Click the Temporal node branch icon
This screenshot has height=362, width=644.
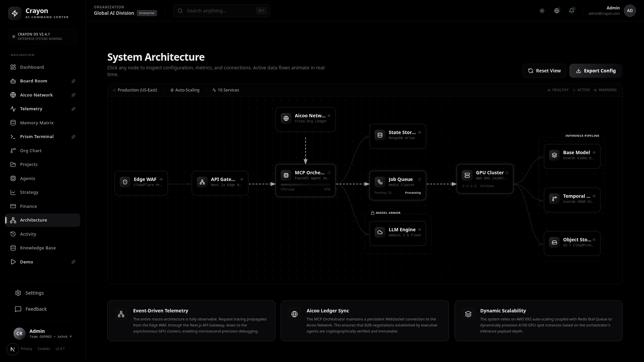554,199
